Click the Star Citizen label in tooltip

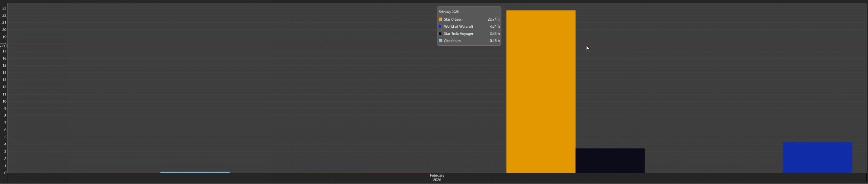(453, 19)
